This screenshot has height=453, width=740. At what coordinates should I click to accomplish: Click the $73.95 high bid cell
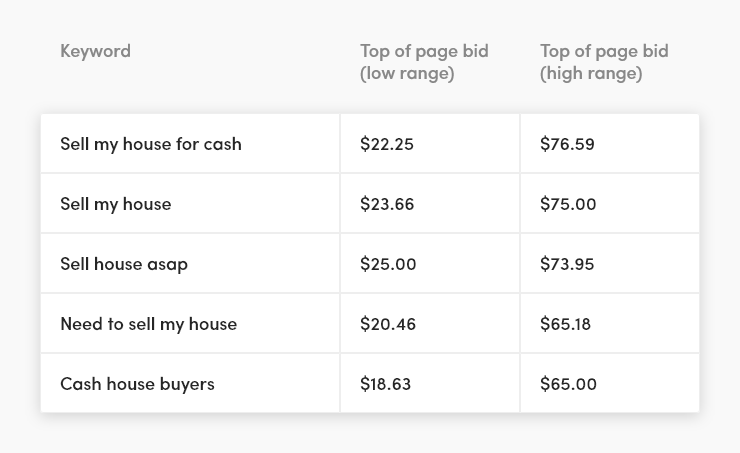tap(610, 263)
